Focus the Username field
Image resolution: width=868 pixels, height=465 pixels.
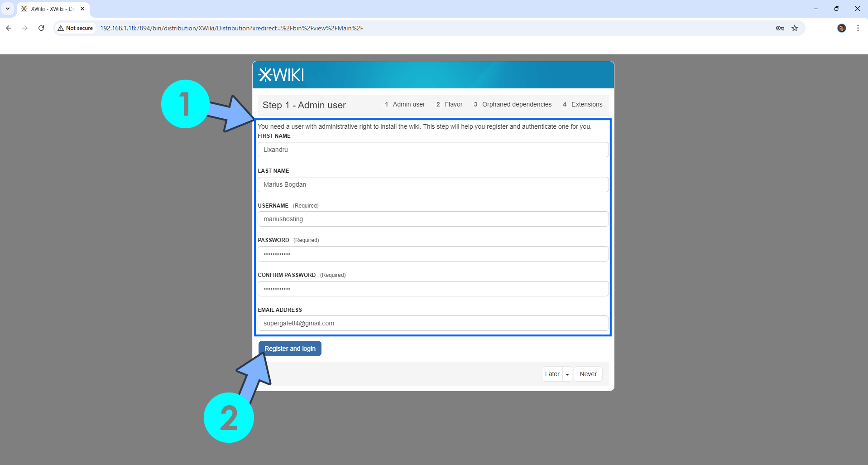tap(433, 219)
